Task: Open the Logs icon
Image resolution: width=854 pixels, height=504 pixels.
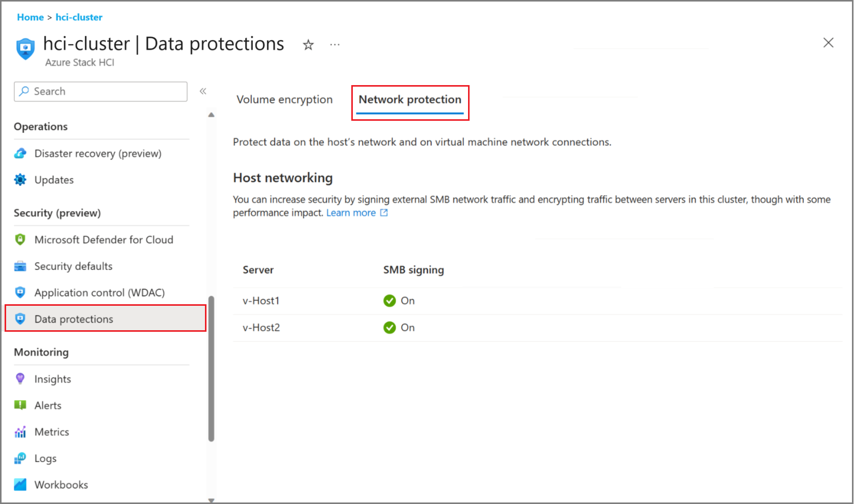Action: coord(20,458)
